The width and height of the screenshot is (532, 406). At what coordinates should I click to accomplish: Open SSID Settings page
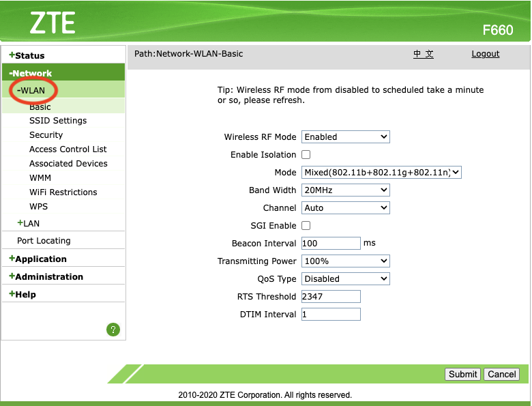click(58, 121)
